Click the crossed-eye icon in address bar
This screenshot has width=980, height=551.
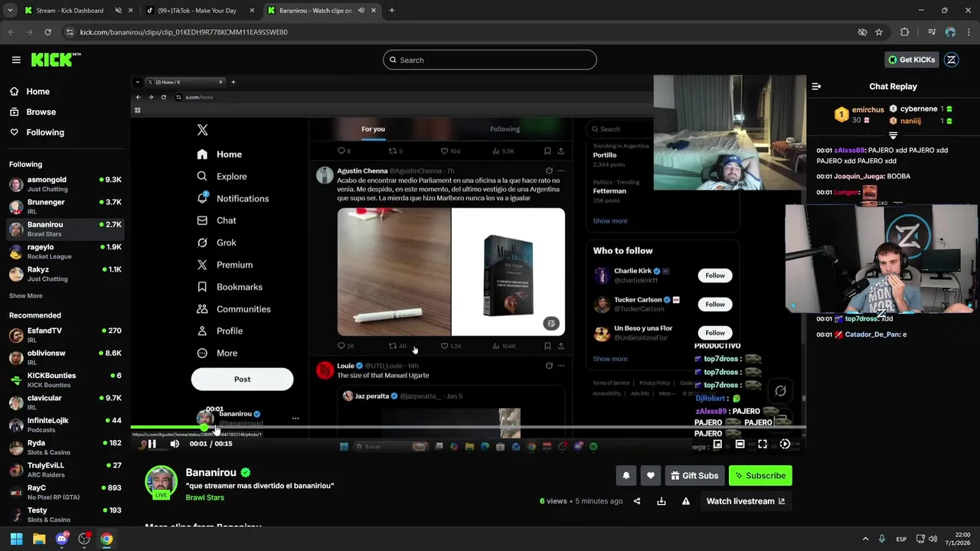coord(862,32)
